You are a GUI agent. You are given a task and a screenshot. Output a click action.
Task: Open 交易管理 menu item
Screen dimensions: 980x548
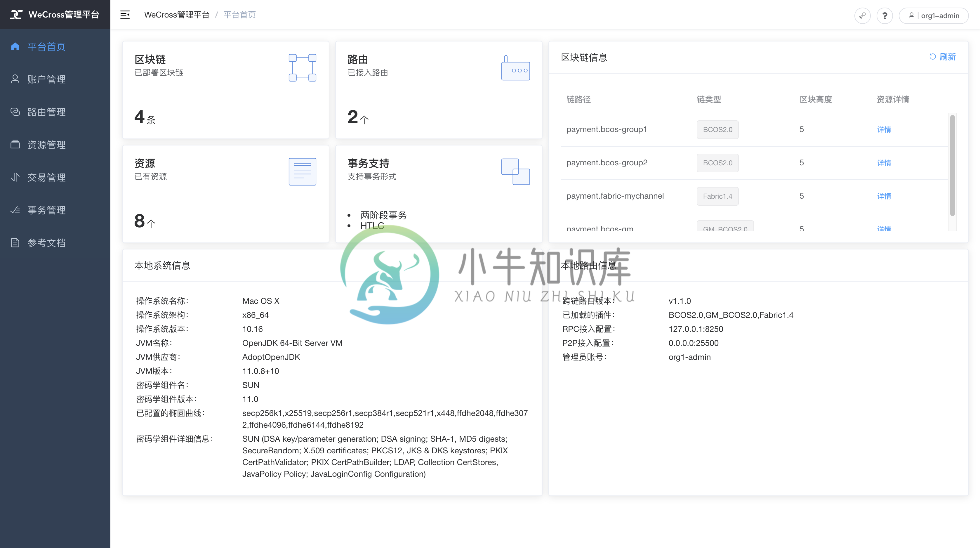point(55,177)
